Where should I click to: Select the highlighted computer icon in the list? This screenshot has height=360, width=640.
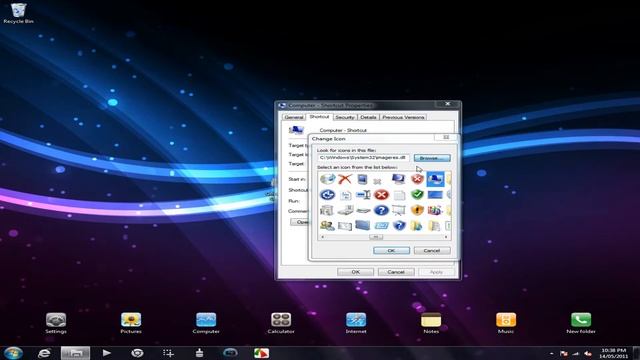click(435, 179)
